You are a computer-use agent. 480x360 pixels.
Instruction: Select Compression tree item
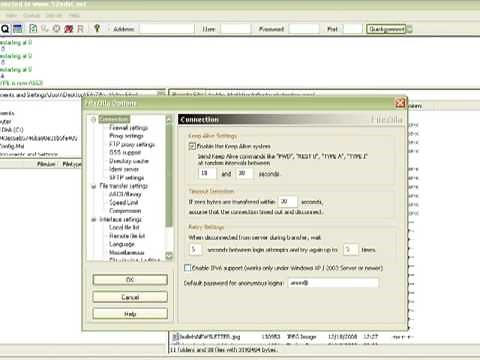click(x=125, y=211)
